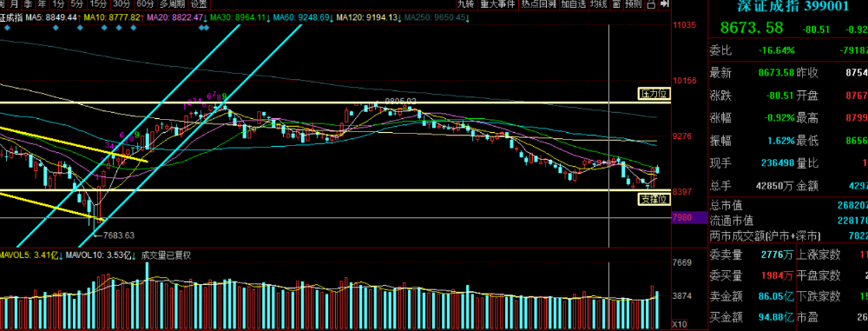Click the 压力位 resistance label on chart
The image size is (868, 331).
click(654, 94)
